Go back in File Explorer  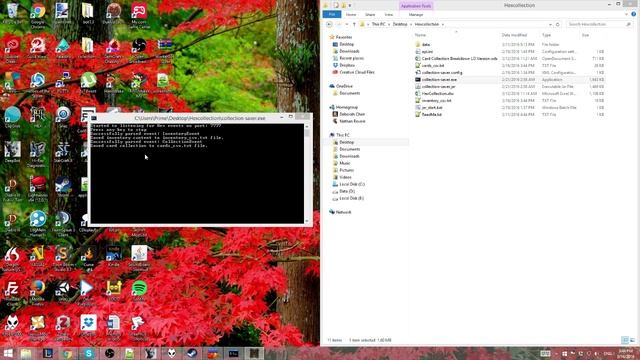329,24
